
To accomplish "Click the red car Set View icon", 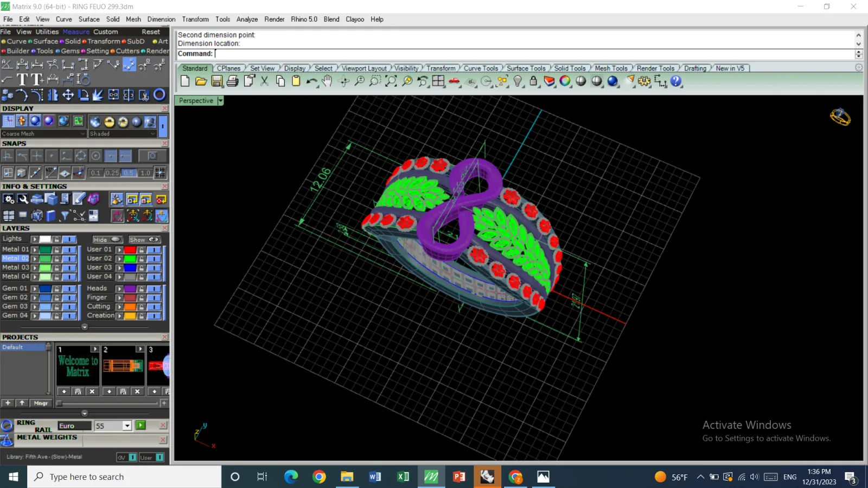I will [x=454, y=81].
